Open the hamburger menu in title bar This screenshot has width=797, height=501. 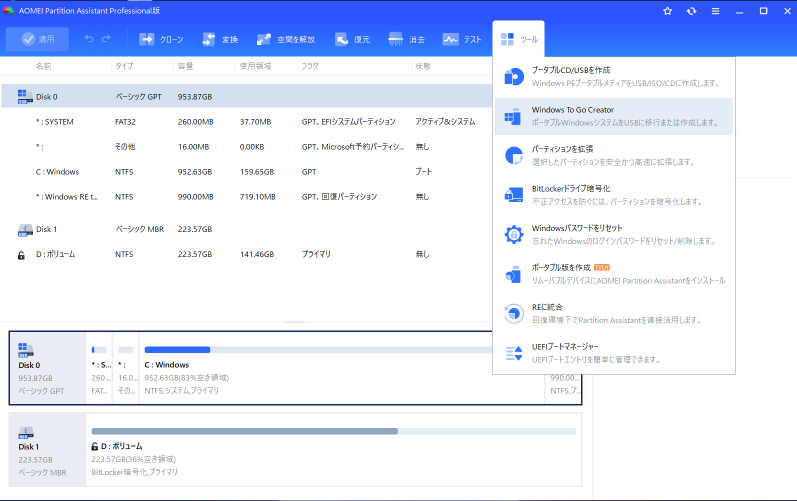pyautogui.click(x=715, y=11)
